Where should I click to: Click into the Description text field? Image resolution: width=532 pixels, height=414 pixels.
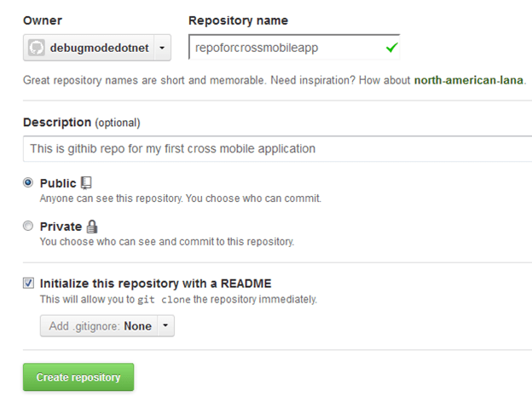(x=273, y=149)
